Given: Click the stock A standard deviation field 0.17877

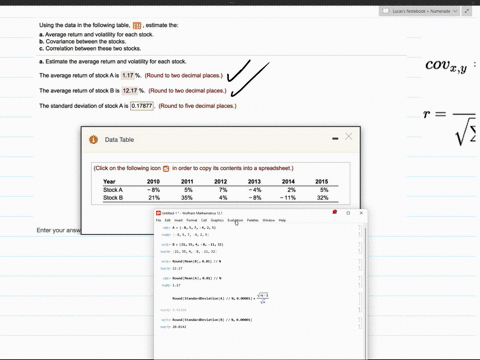Looking at the screenshot, I should tap(142, 106).
